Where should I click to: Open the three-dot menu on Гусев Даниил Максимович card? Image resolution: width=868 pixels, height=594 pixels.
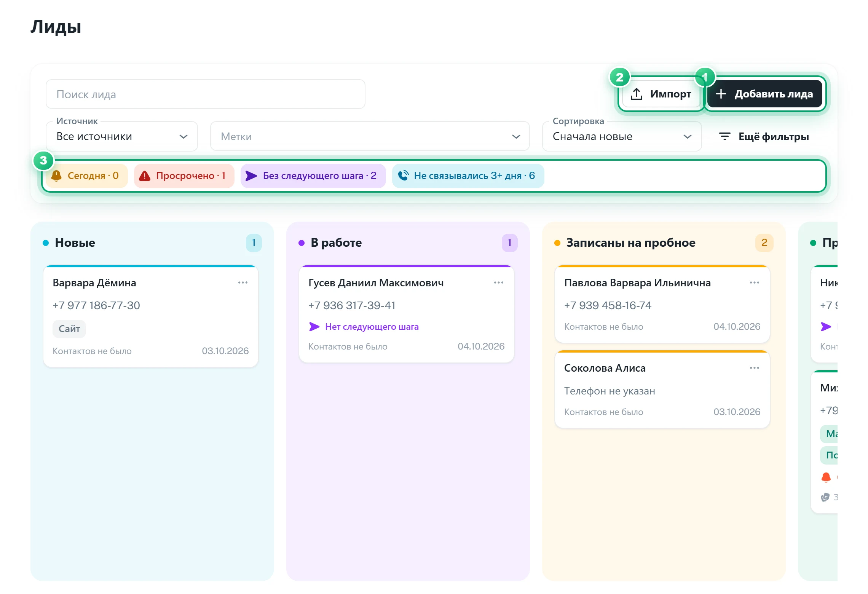pos(499,283)
